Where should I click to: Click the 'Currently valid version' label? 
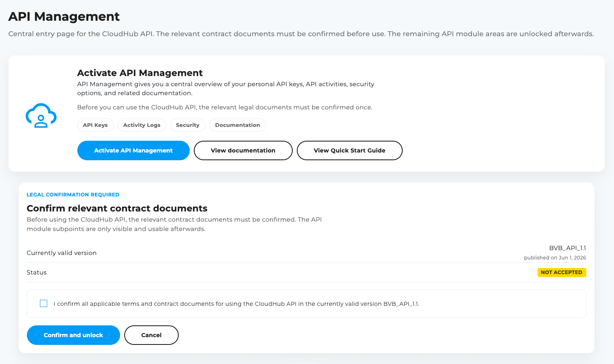tap(61, 253)
